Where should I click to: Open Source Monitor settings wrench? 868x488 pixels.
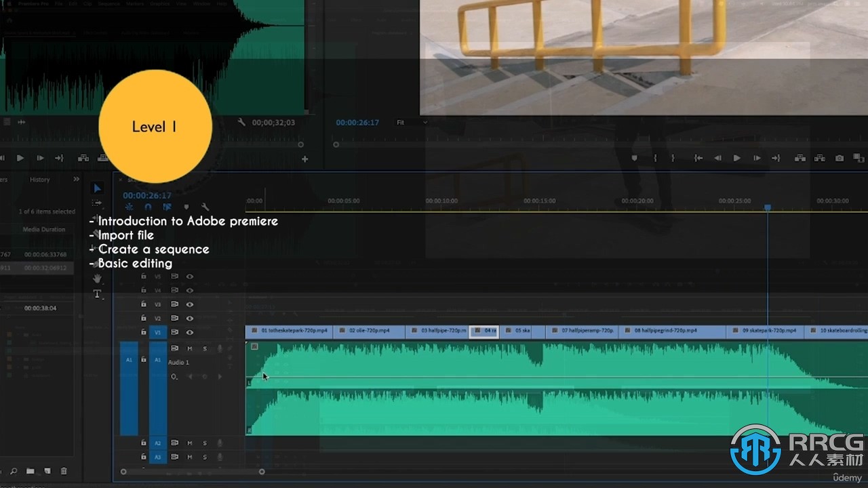pyautogui.click(x=241, y=122)
